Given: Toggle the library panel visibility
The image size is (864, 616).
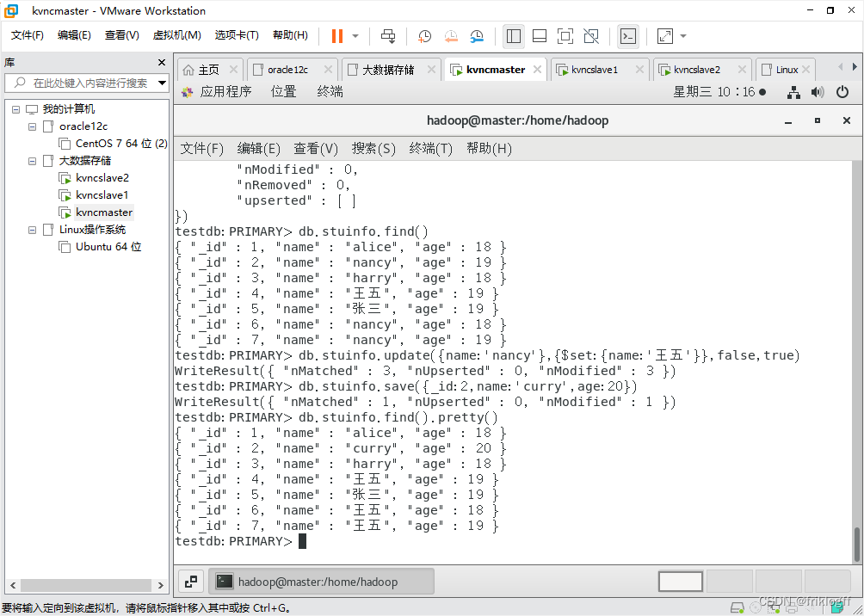Looking at the screenshot, I should (514, 36).
